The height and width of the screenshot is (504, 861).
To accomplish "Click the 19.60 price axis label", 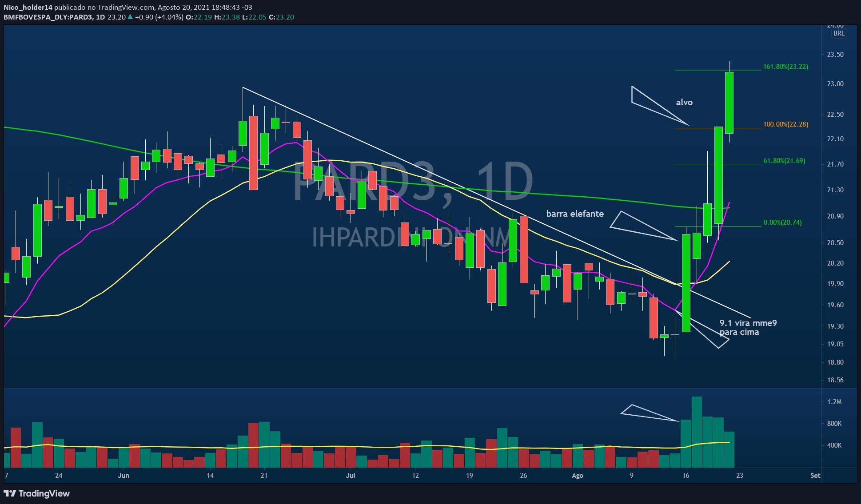I will tap(835, 305).
